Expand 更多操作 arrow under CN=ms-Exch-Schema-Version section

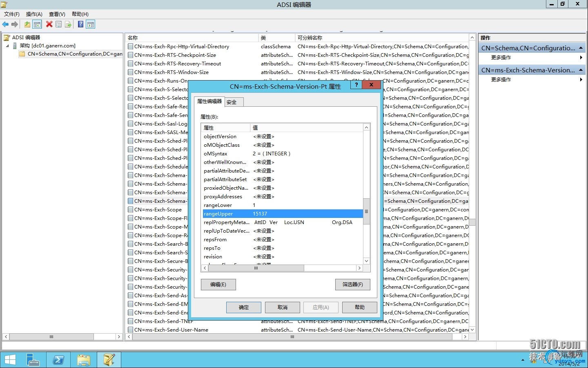[x=581, y=80]
